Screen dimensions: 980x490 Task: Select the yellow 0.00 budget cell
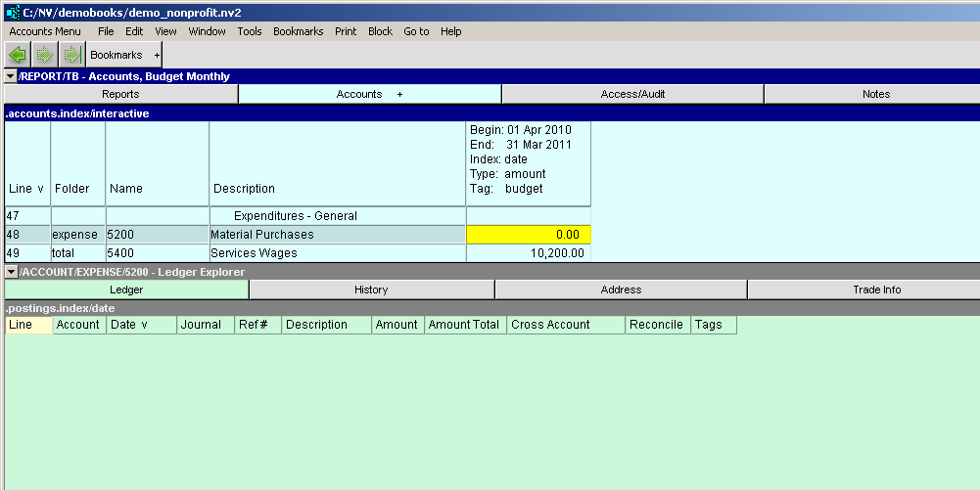[529, 235]
